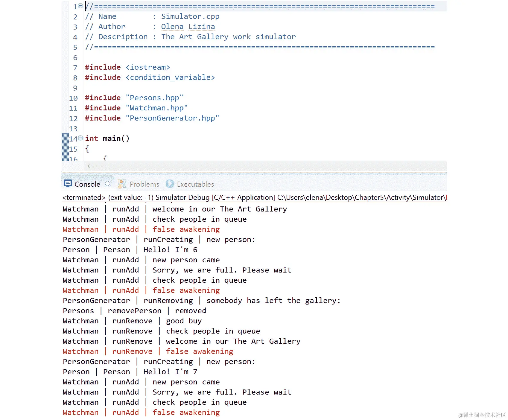
Task: Close the Console view via its X icon
Action: coord(108,183)
